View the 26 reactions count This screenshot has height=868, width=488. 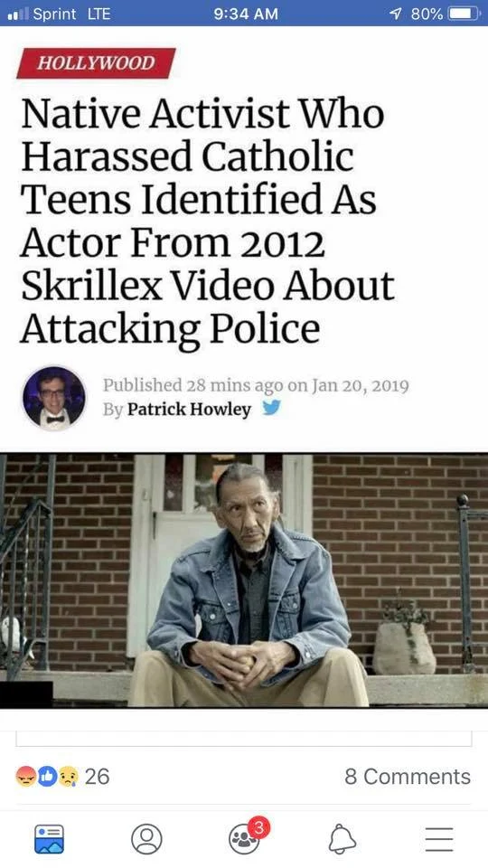pos(97,776)
